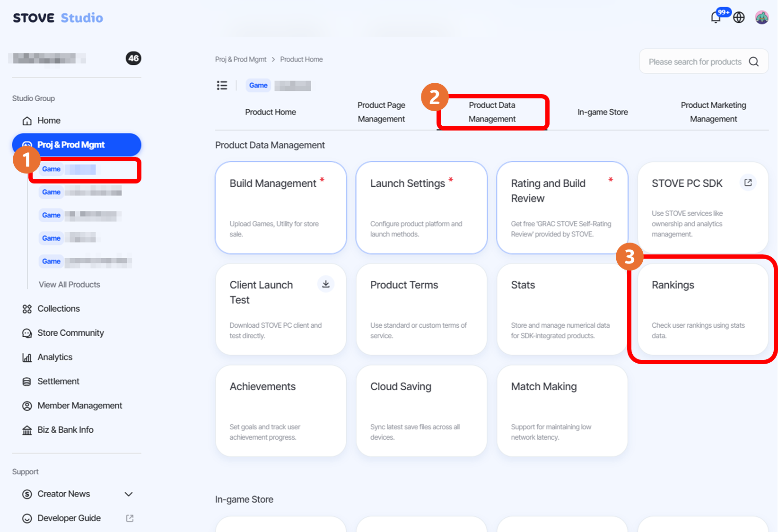Click the Member Management person icon

pos(27,406)
